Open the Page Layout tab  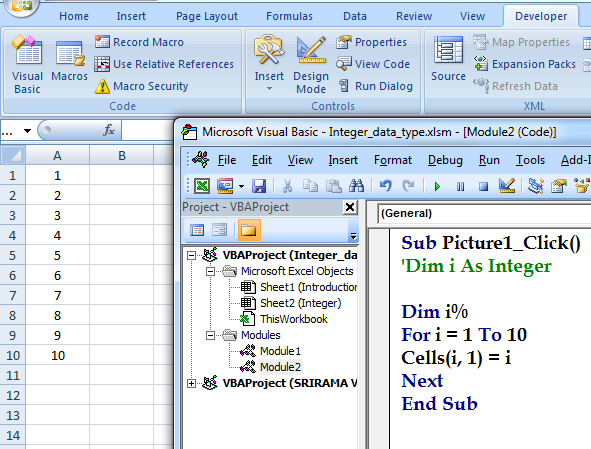[x=207, y=16]
